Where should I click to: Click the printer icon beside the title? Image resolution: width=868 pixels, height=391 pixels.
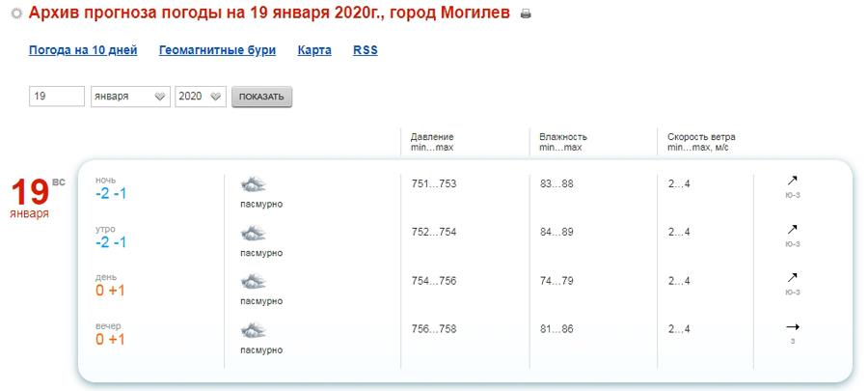point(526,14)
